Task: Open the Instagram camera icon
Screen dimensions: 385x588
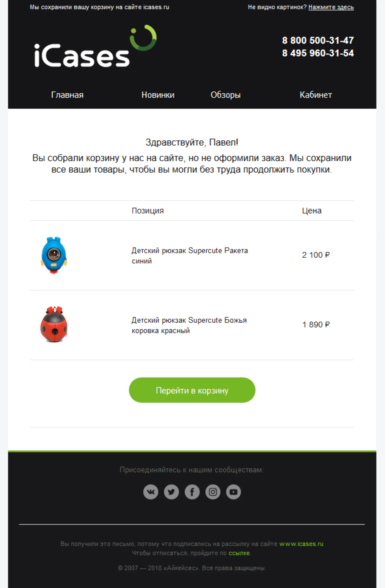Action: tap(213, 492)
